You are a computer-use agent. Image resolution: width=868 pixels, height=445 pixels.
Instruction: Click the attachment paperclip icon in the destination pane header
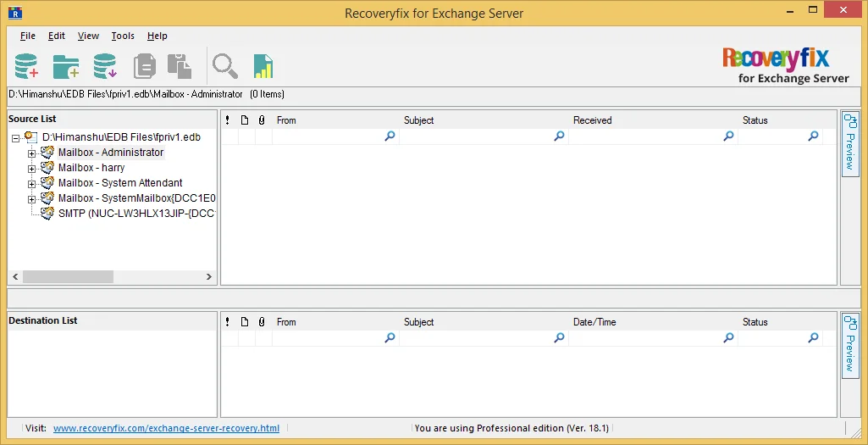click(x=262, y=322)
